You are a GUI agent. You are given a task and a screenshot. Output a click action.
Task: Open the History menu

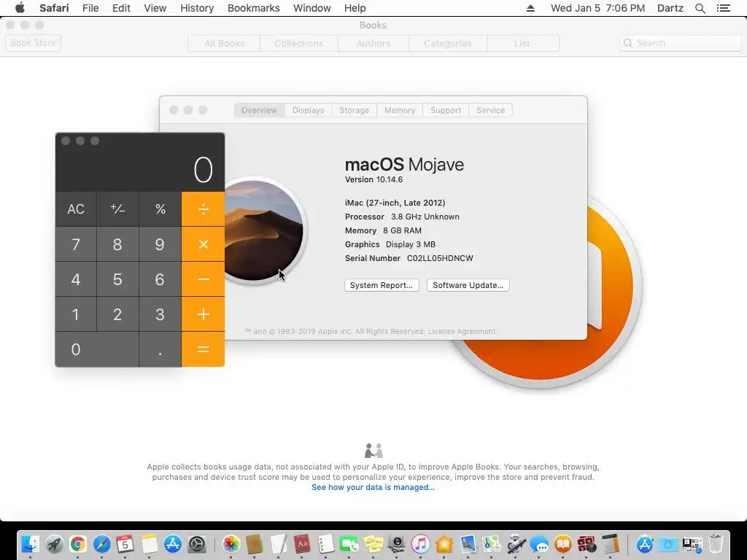point(197,8)
